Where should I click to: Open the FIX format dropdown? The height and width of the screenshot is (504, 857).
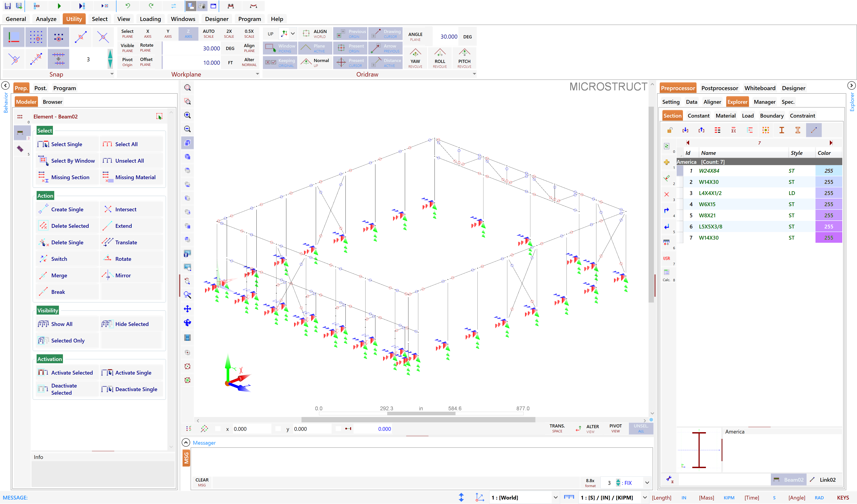click(647, 483)
